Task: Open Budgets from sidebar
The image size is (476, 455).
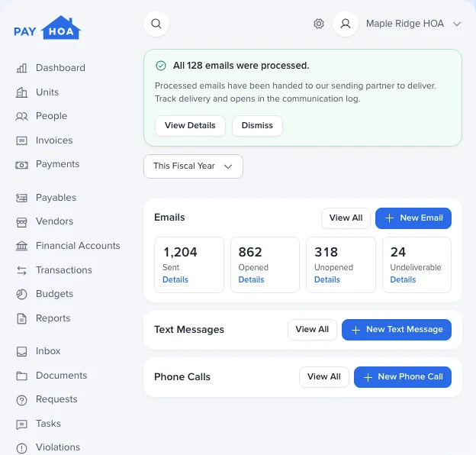Action: tap(54, 294)
